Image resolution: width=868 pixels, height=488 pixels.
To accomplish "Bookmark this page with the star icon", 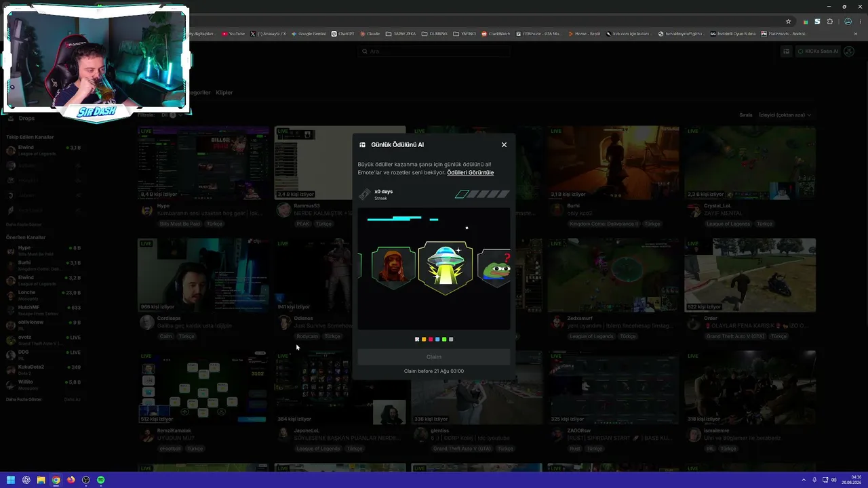I will click(x=788, y=21).
